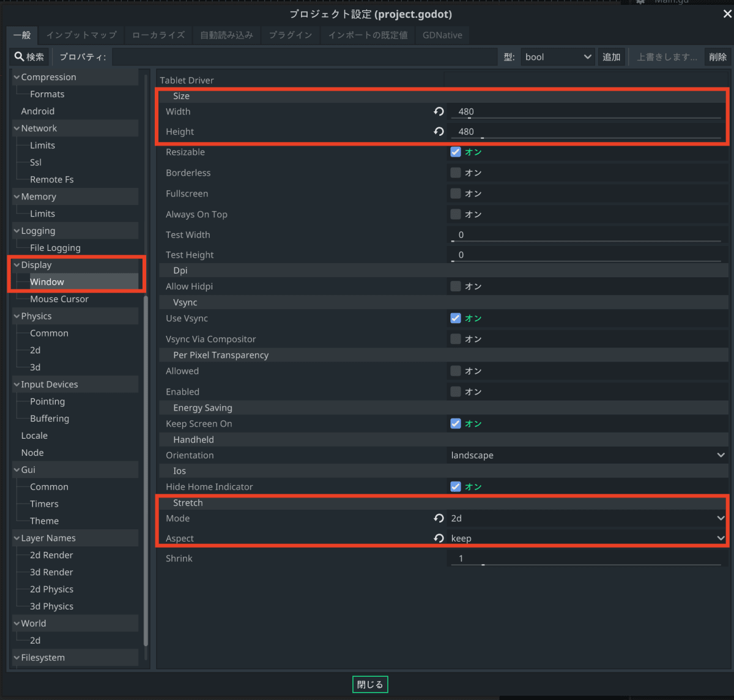The height and width of the screenshot is (700, 734).
Task: Click the 削除 button
Action: (718, 57)
